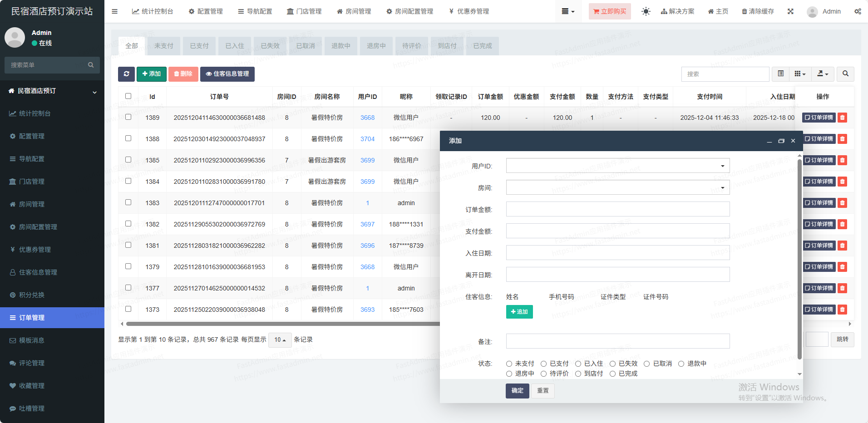Click the green 追加 button
868x423 pixels.
point(519,312)
